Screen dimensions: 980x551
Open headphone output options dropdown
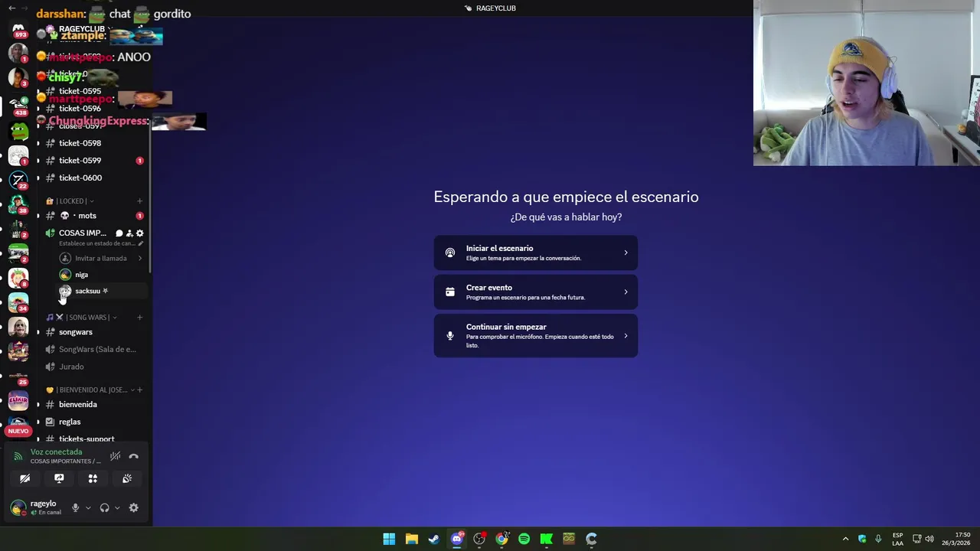tap(117, 508)
